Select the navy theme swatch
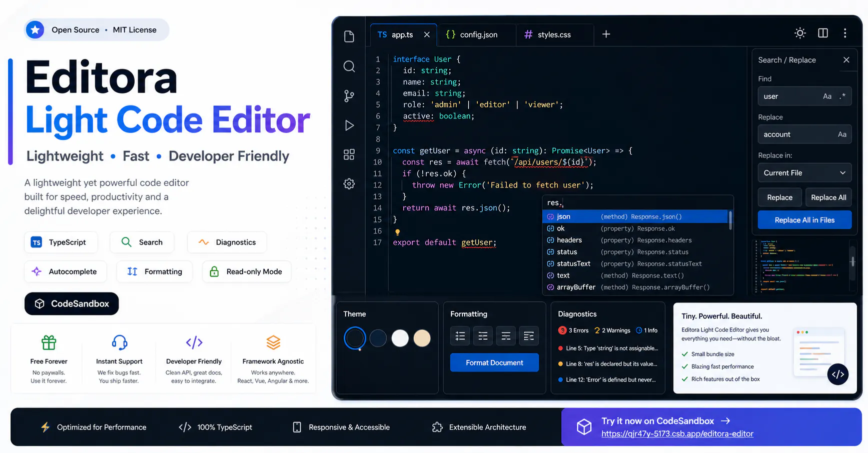The height and width of the screenshot is (453, 868). click(x=378, y=338)
